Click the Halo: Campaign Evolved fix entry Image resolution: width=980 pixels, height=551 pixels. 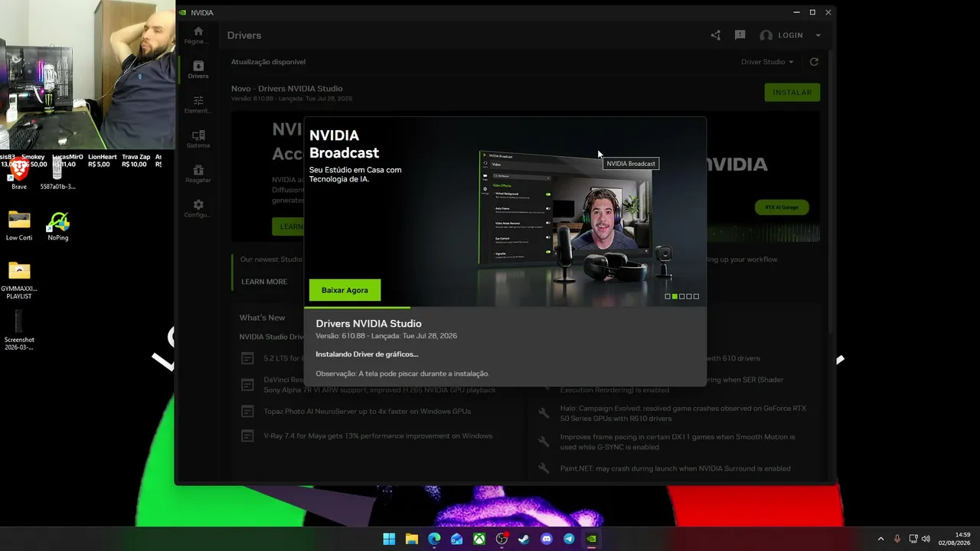coord(683,413)
